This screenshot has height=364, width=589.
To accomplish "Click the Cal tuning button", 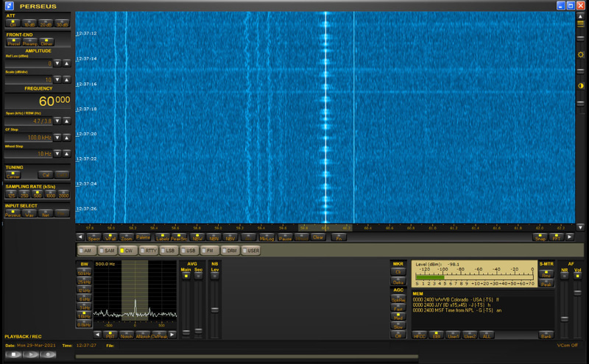I will pyautogui.click(x=46, y=175).
